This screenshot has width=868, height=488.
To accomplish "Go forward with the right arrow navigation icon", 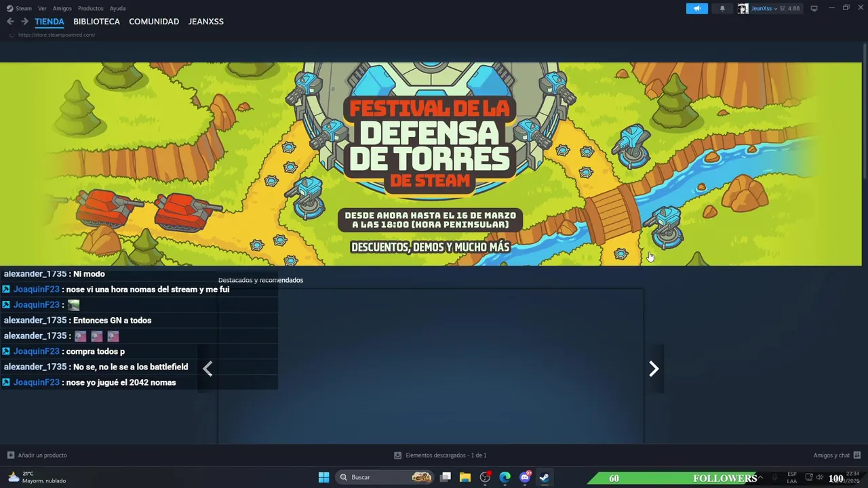I will (24, 22).
